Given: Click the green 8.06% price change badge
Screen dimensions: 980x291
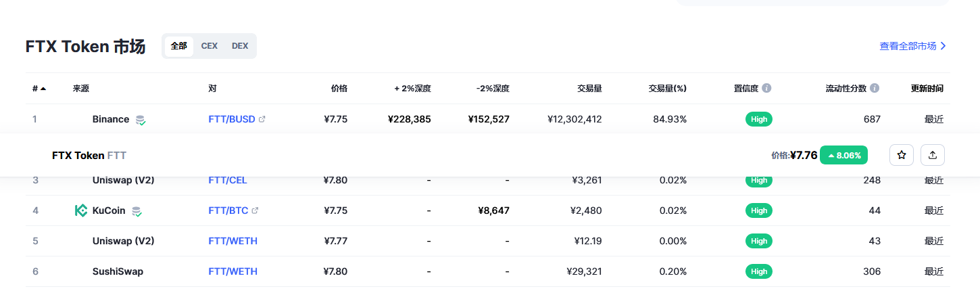Looking at the screenshot, I should tap(843, 155).
